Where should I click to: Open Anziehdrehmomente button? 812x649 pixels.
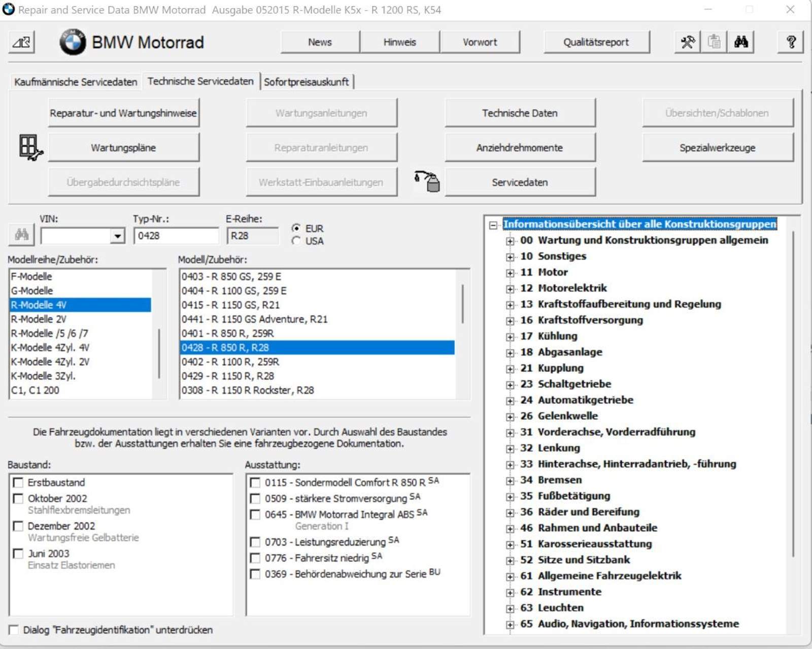tap(520, 148)
